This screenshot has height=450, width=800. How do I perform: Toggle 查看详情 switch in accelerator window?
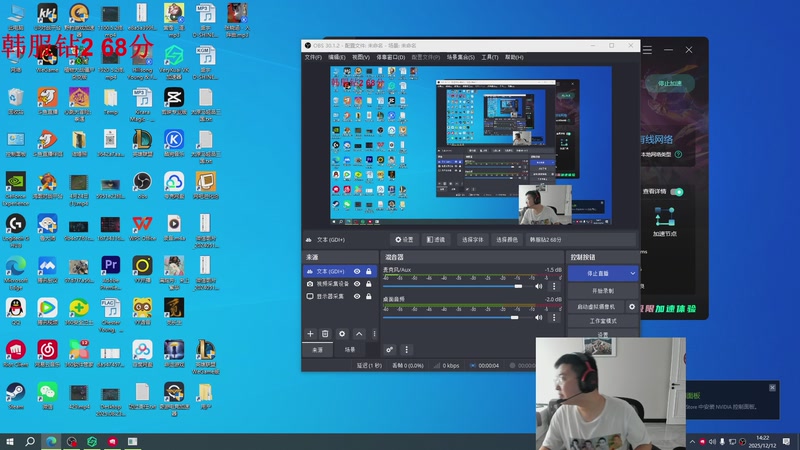[x=677, y=192]
